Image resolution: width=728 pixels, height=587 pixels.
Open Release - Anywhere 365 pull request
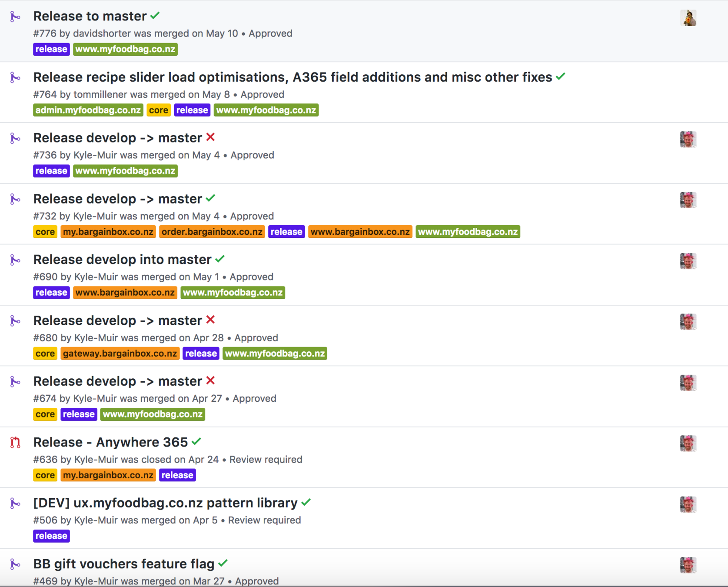(111, 442)
